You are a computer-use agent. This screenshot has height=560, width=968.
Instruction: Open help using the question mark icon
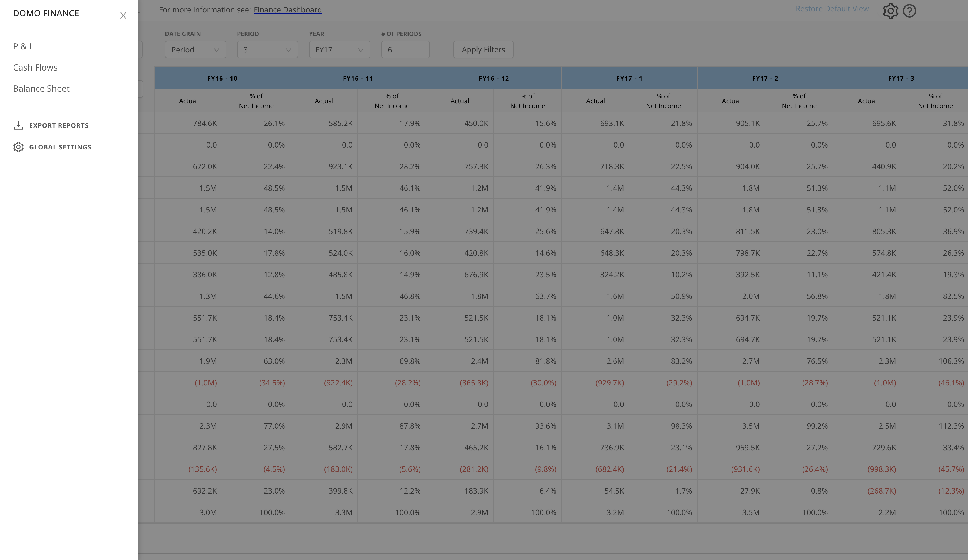pos(910,11)
